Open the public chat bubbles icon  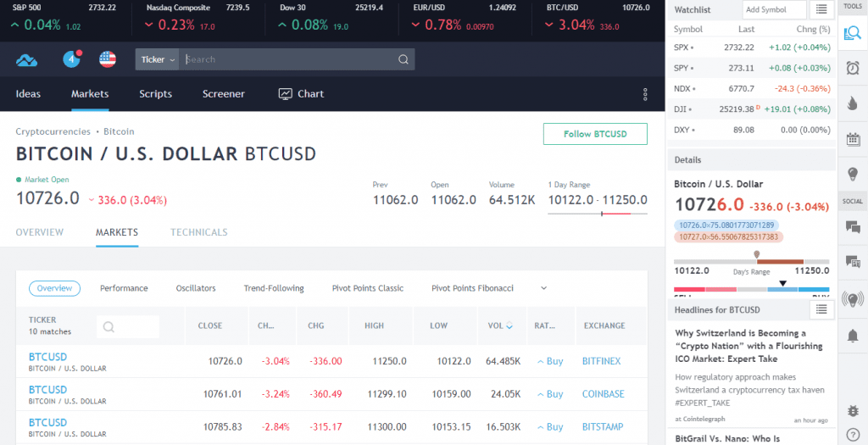pyautogui.click(x=853, y=226)
